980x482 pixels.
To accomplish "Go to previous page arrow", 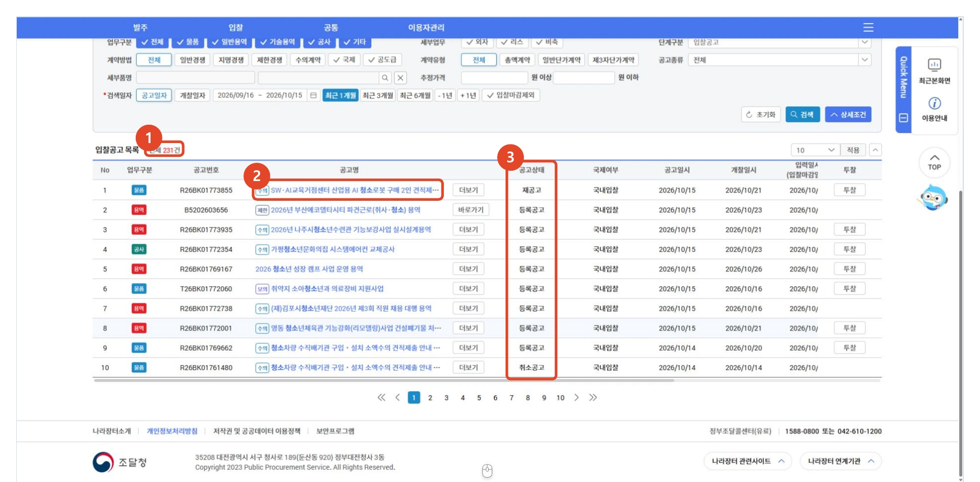I will (x=397, y=398).
